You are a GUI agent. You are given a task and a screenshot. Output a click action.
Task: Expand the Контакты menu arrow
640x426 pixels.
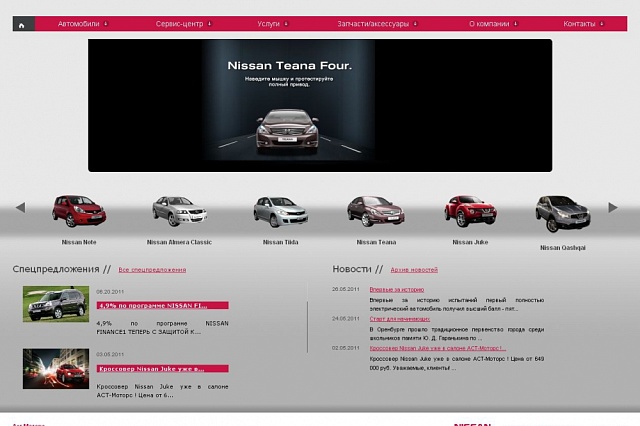click(602, 24)
